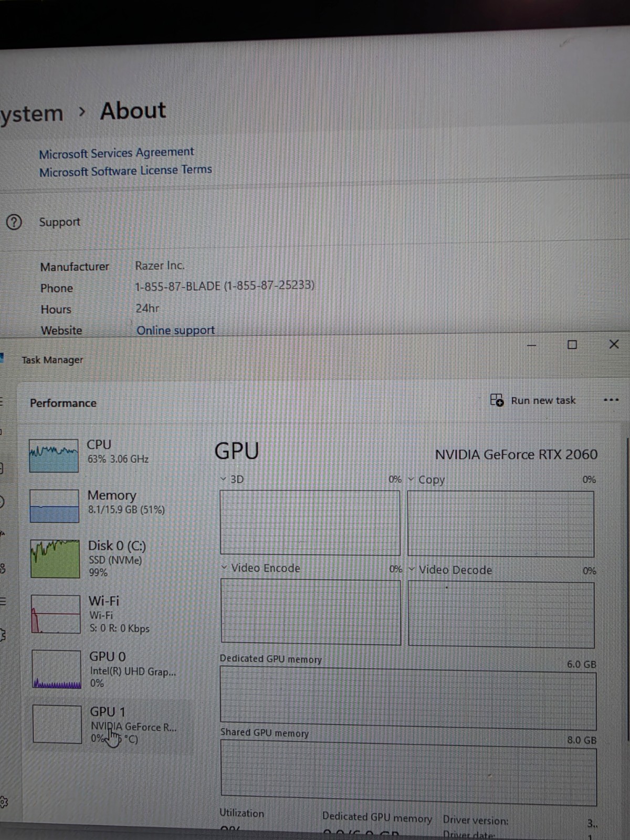Select the CPU entry in Performance list

pyautogui.click(x=108, y=456)
